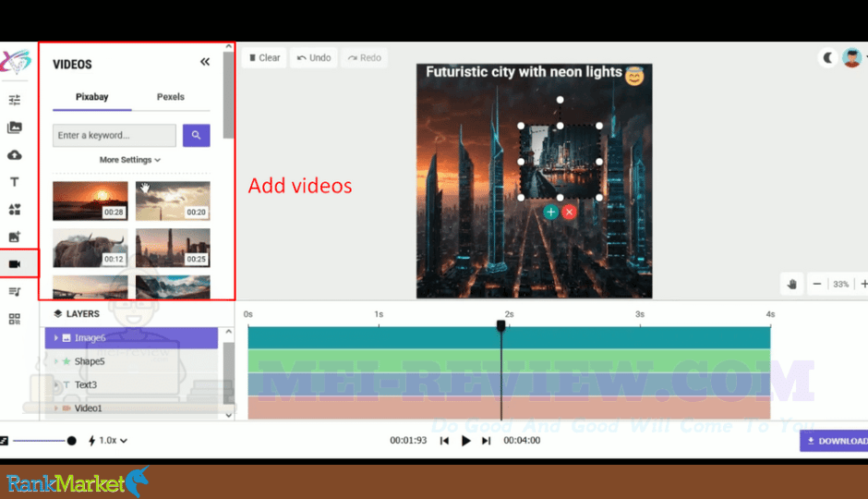Click the rotation handle above selected image

[561, 100]
